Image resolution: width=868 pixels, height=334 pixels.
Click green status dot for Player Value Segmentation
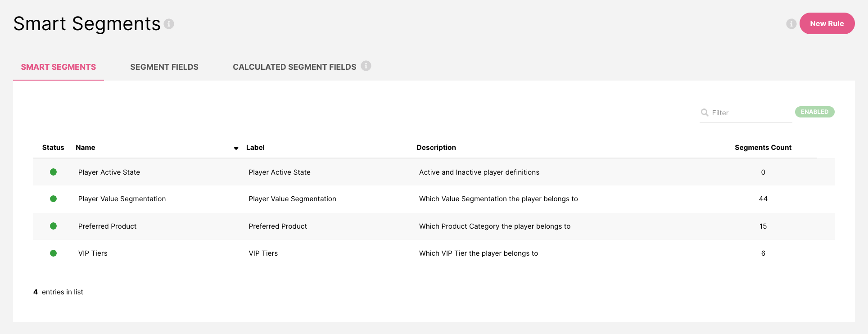click(x=53, y=199)
